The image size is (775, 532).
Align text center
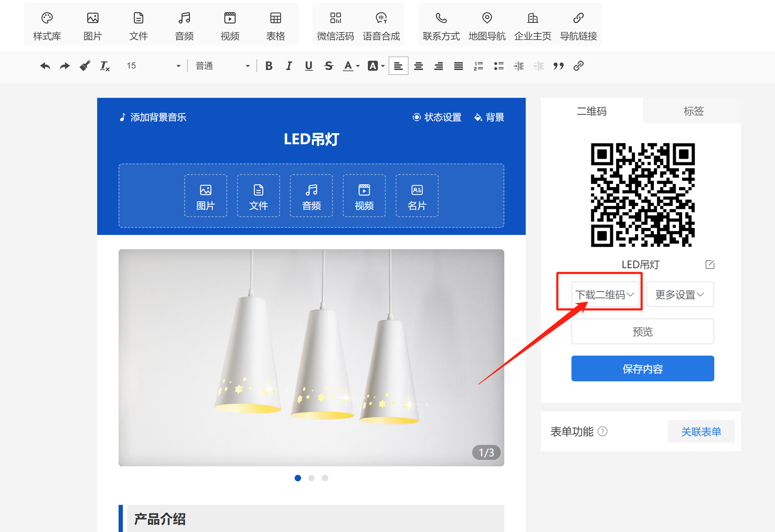tap(419, 66)
